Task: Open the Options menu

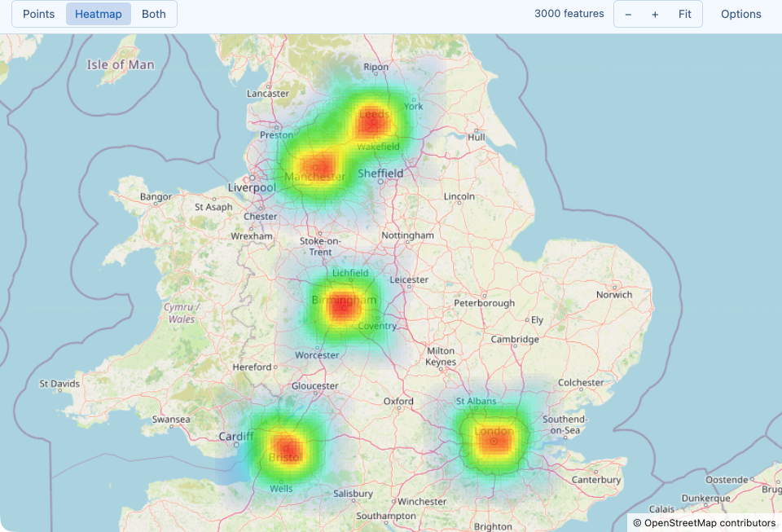Action: 741,14
